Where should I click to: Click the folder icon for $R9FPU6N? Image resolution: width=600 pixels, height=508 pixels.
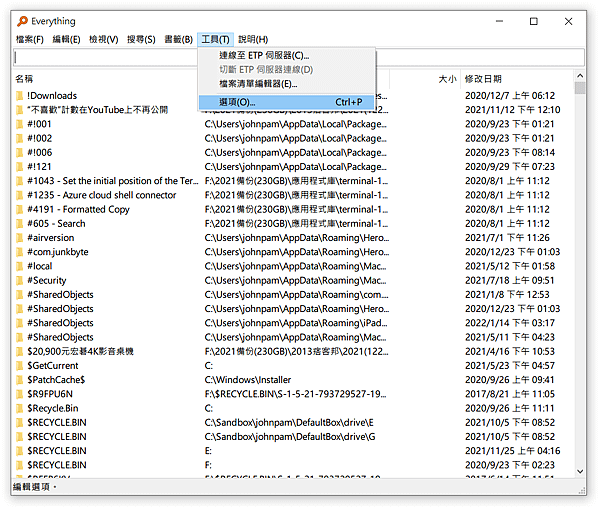pos(20,394)
